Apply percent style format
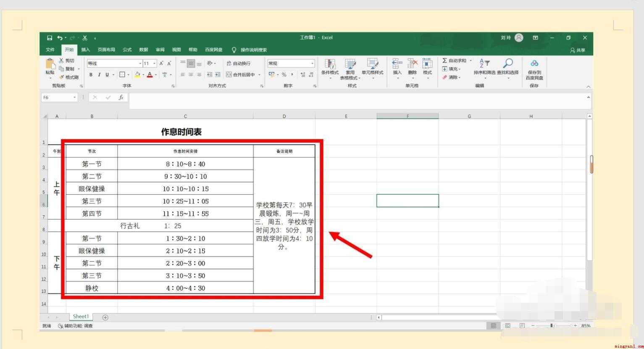The height and width of the screenshot is (349, 644). coord(284,75)
